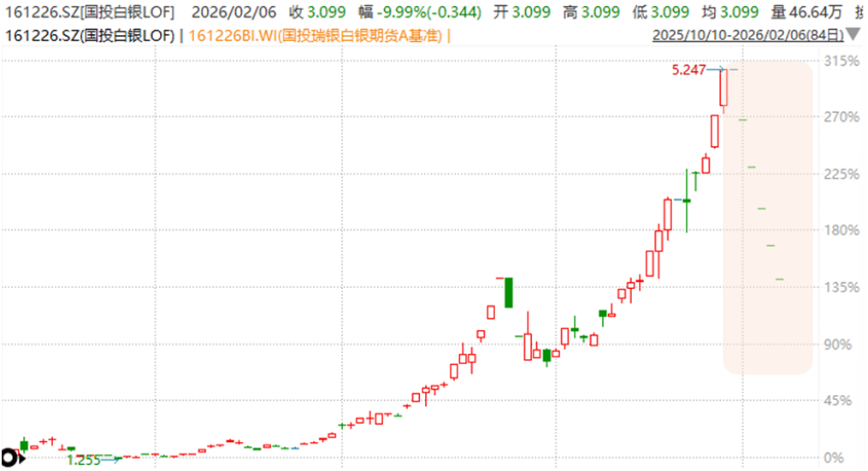Viewport: 868px width, 471px height.
Task: Click the shaded highlight region of limit-down bars
Action: 768,217
